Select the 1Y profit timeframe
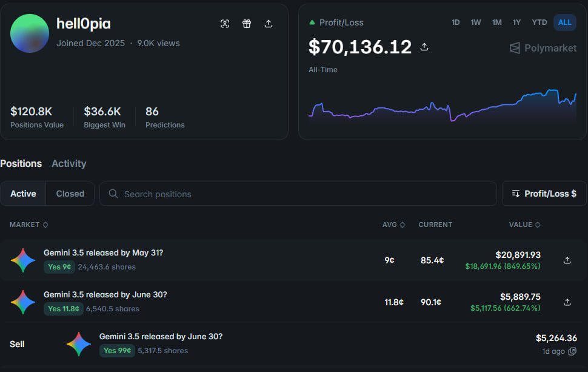The width and height of the screenshot is (588, 372). coord(516,22)
